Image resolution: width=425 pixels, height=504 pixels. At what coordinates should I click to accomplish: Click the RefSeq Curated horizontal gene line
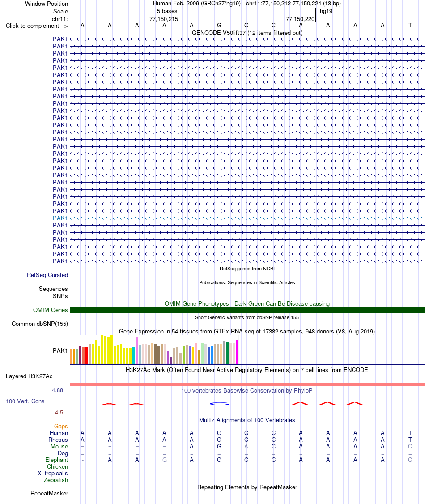(247, 275)
